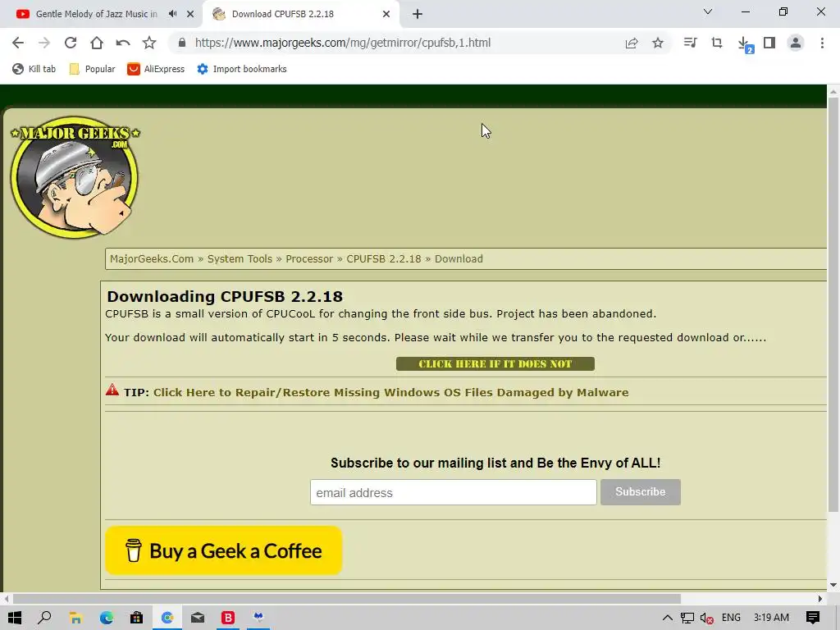Open Processor breadcrumb link
The height and width of the screenshot is (630, 840).
point(309,258)
